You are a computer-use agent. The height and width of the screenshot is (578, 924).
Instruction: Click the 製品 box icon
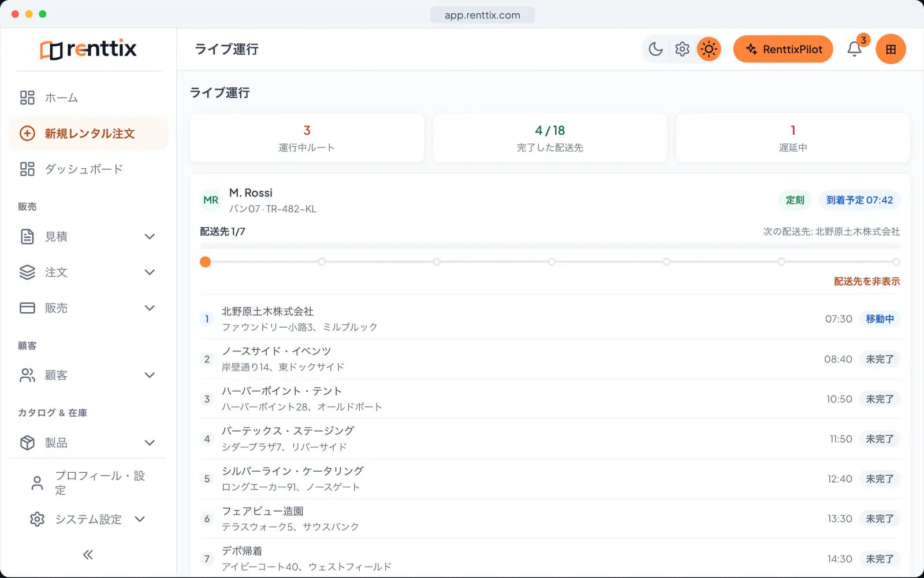[x=27, y=443]
